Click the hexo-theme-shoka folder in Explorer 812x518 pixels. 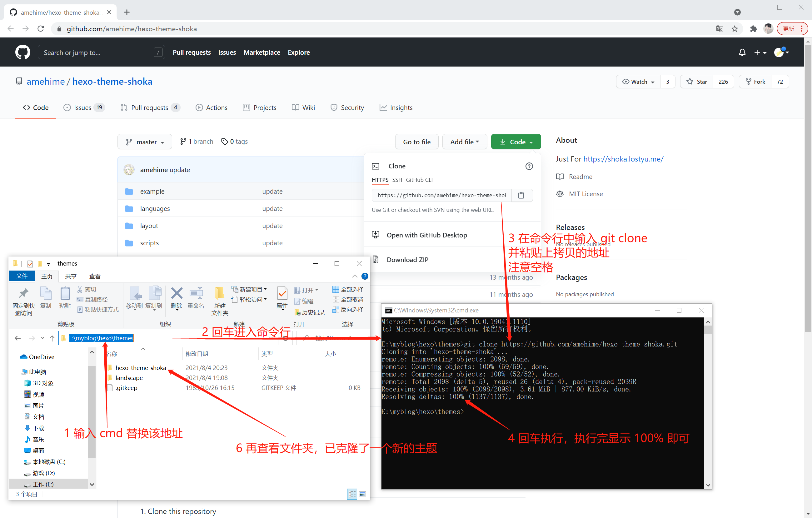click(141, 367)
